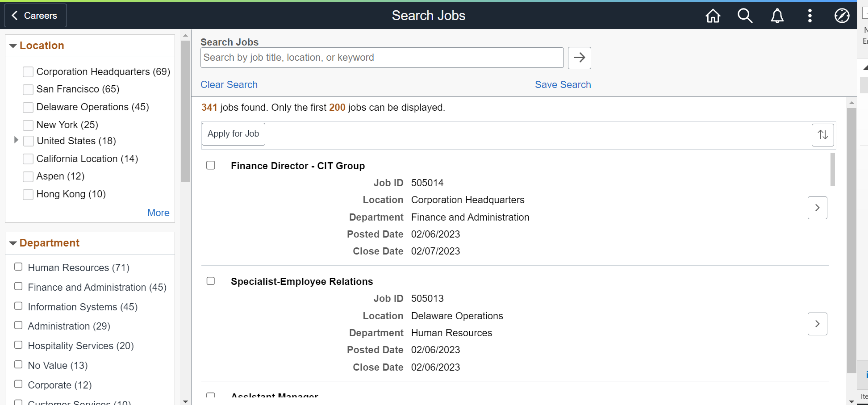This screenshot has width=868, height=405.
Task: Collapse the Department filter section
Action: point(13,243)
